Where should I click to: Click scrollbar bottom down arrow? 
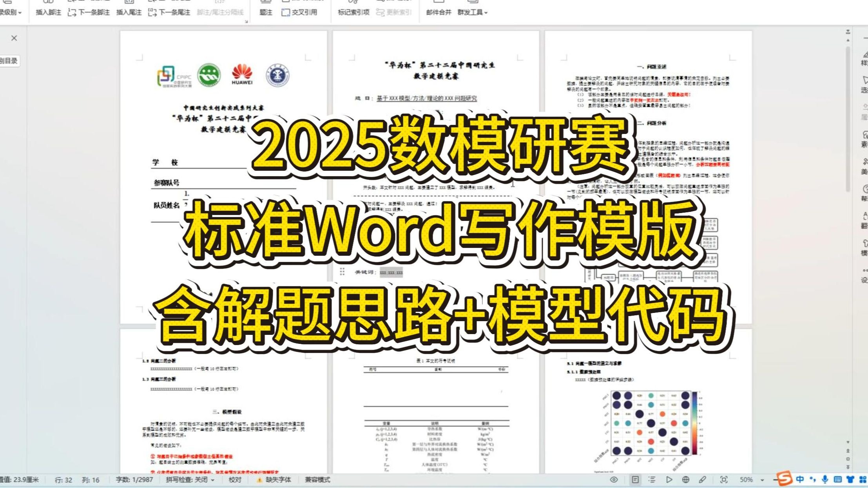[848, 442]
